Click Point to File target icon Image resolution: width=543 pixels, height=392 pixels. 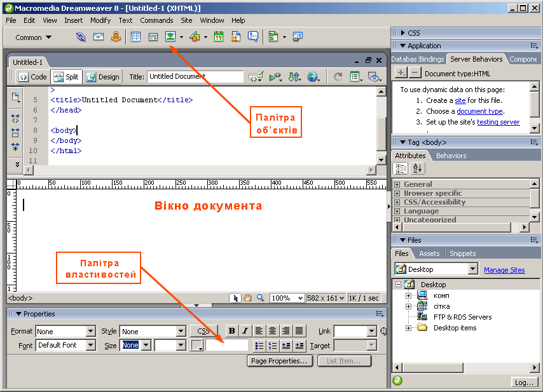[x=383, y=331]
